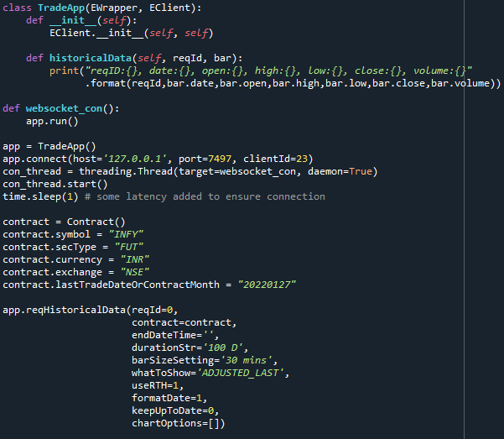Click the historicalData method name
The height and width of the screenshot is (439, 504).
coord(91,58)
